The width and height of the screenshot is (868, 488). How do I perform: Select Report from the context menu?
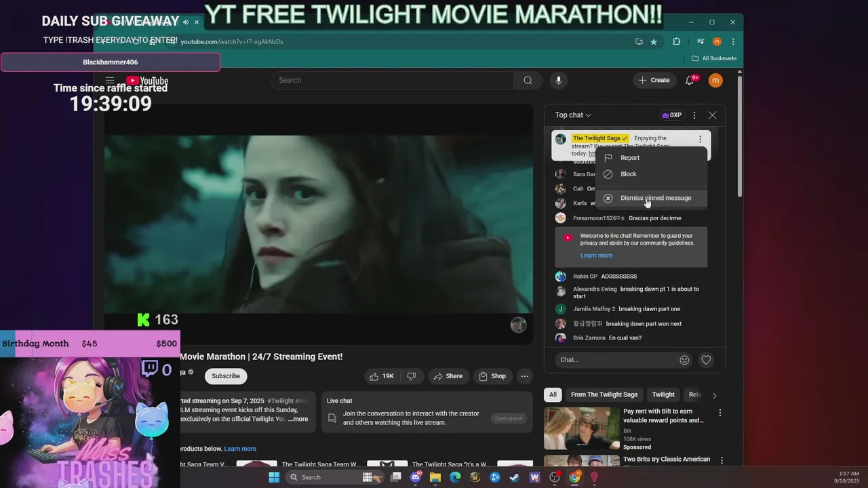coord(652,158)
